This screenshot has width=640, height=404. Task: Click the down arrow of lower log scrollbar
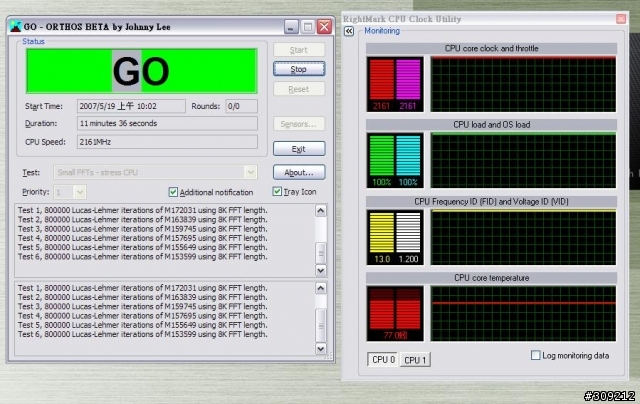321,349
